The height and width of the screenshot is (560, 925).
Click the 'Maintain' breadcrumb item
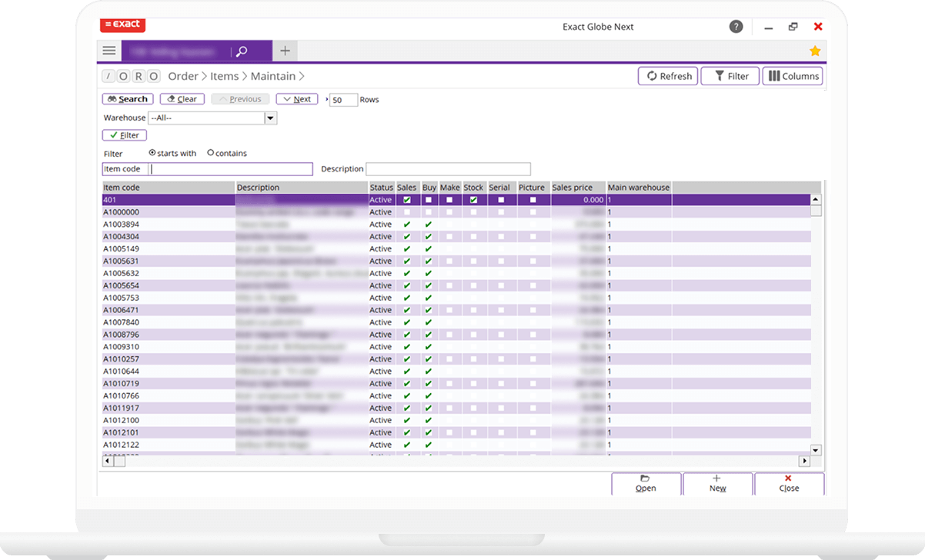tap(272, 76)
